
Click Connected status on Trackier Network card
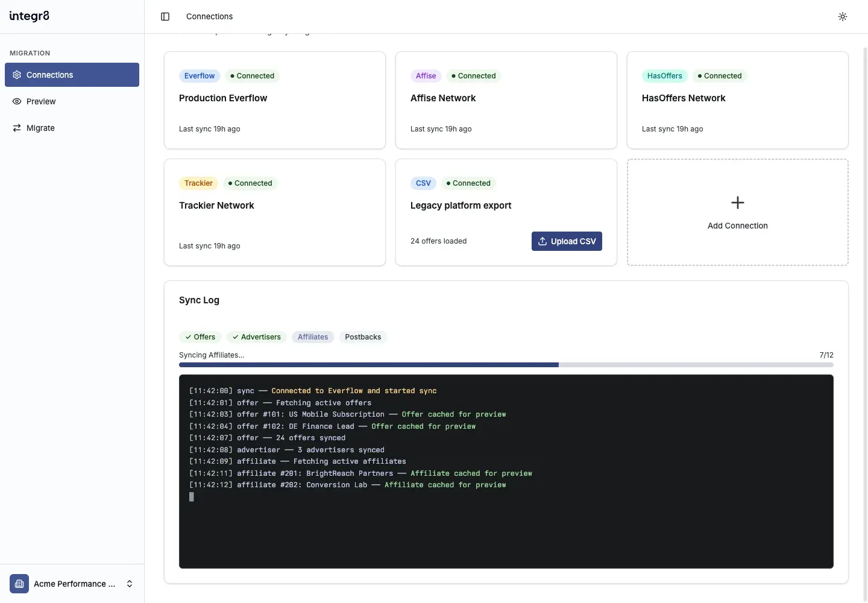pyautogui.click(x=250, y=183)
